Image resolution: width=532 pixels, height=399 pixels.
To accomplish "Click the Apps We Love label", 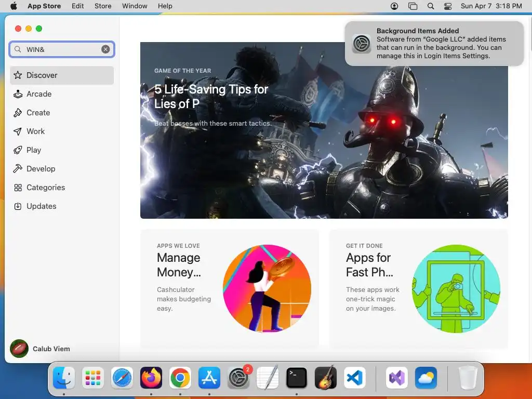I will pyautogui.click(x=179, y=246).
